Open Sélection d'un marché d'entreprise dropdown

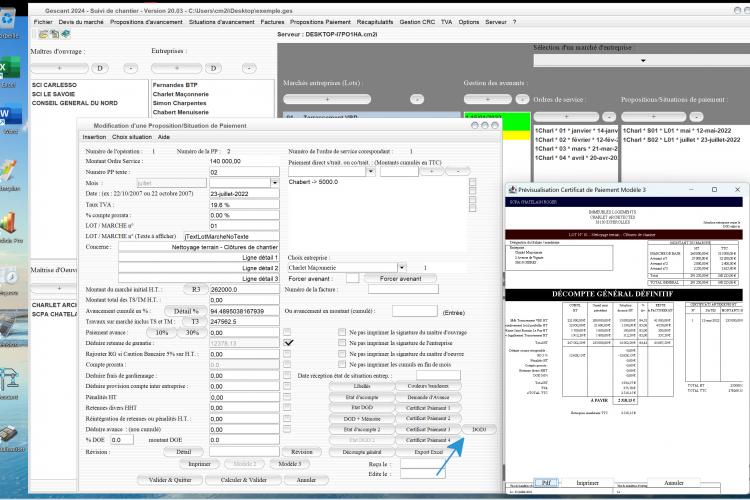pos(643,61)
